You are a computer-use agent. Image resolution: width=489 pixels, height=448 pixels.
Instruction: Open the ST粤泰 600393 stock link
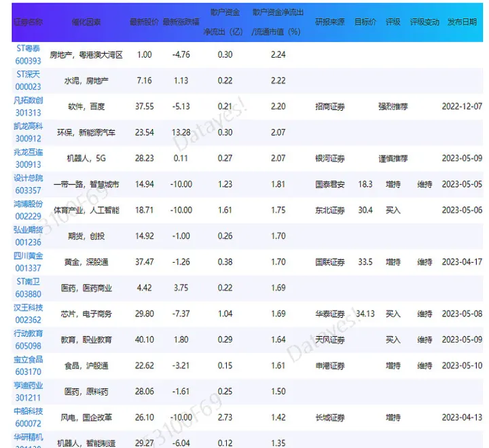(x=28, y=54)
